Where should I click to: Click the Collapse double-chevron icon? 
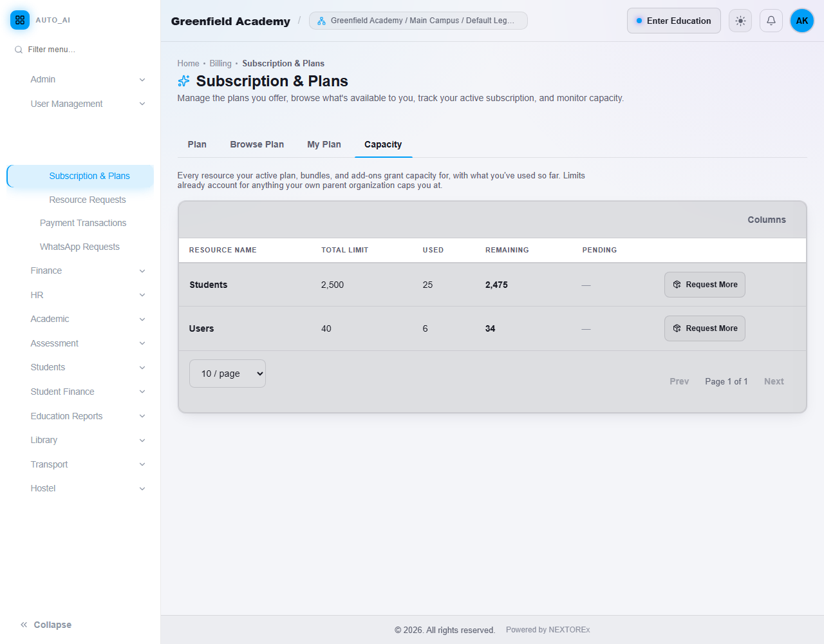tap(24, 625)
